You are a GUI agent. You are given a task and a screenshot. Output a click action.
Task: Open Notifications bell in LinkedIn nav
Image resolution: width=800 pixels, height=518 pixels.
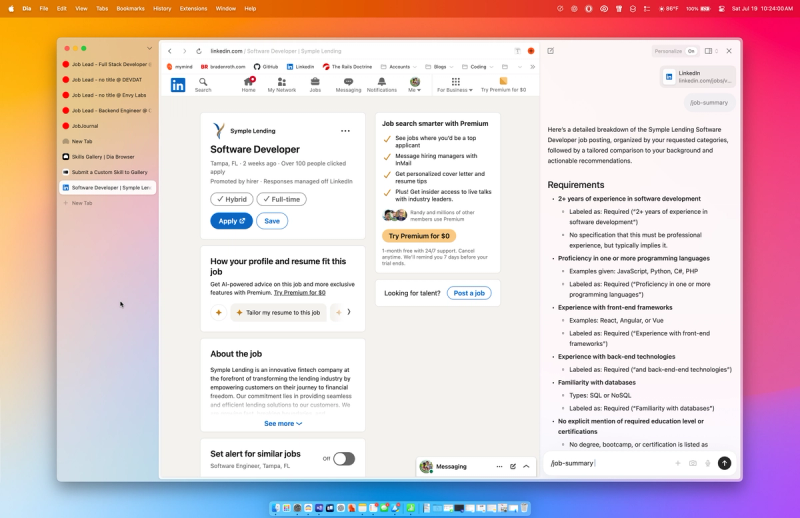382,85
